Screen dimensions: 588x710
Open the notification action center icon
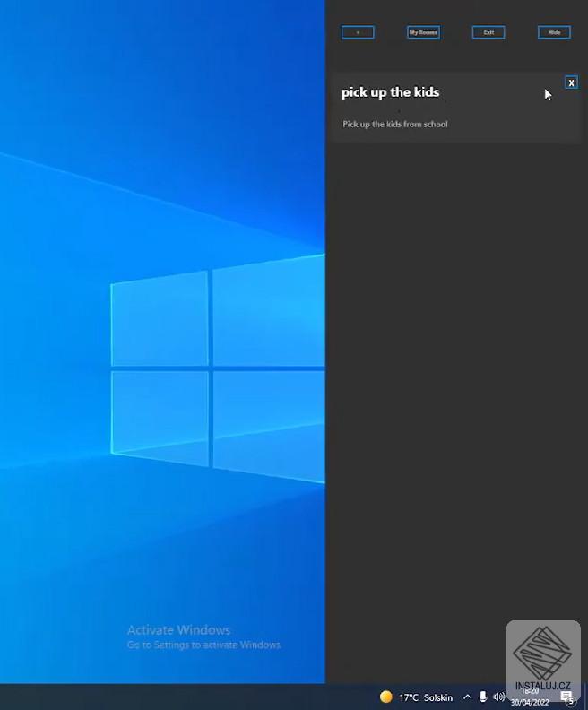[567, 697]
